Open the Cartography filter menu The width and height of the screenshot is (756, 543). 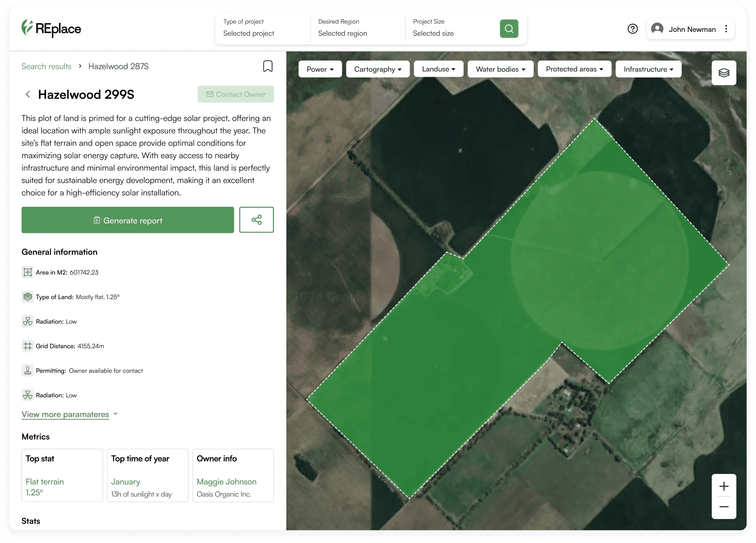pyautogui.click(x=377, y=69)
